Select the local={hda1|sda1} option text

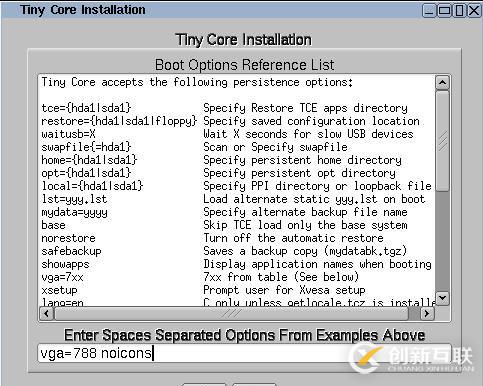click(x=92, y=186)
